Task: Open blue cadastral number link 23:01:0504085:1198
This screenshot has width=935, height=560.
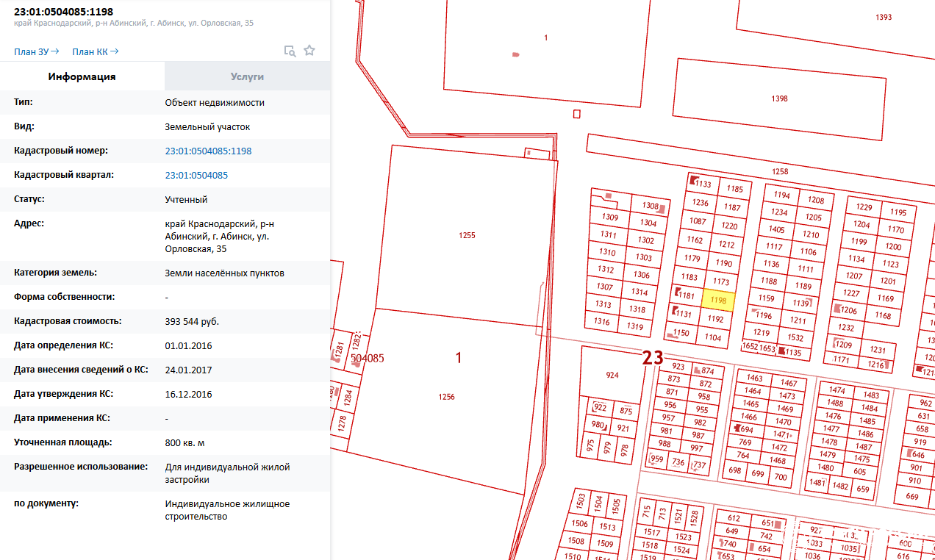Action: coord(208,151)
